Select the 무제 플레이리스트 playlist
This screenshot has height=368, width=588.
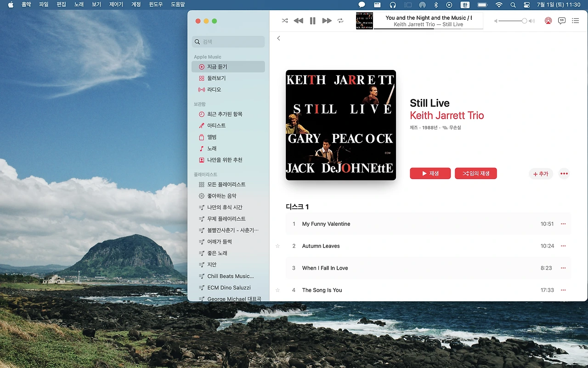click(228, 219)
